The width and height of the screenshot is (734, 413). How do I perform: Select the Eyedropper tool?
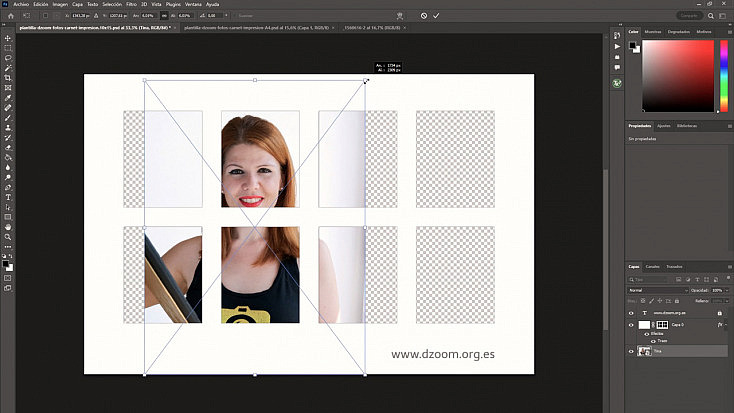[x=8, y=98]
